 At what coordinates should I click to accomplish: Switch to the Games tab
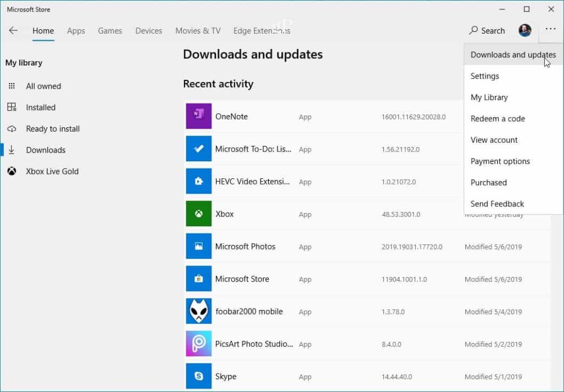point(110,31)
